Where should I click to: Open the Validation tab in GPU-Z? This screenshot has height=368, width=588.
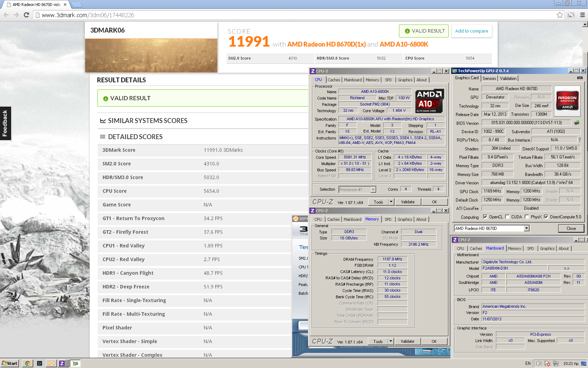tap(508, 79)
